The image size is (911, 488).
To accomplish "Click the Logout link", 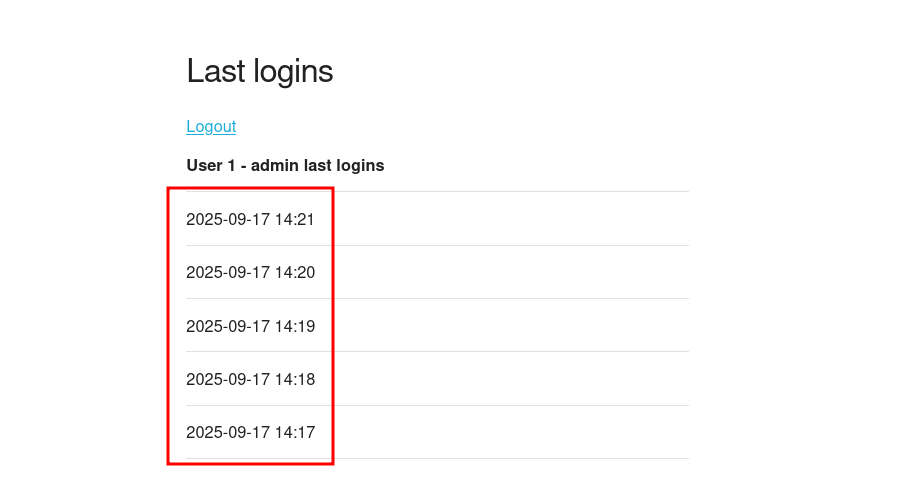I will [x=211, y=126].
